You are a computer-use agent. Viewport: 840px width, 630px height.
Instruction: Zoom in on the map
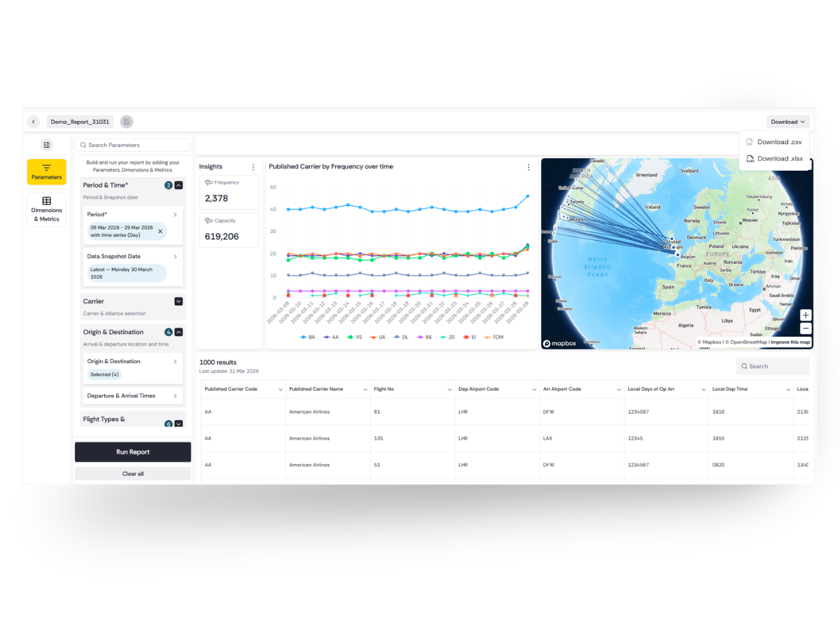(806, 316)
